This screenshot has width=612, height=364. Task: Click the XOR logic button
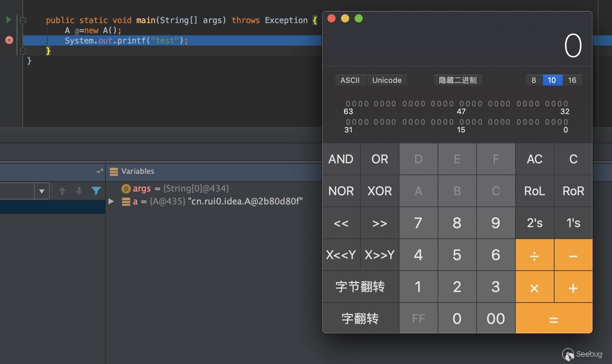tap(379, 191)
